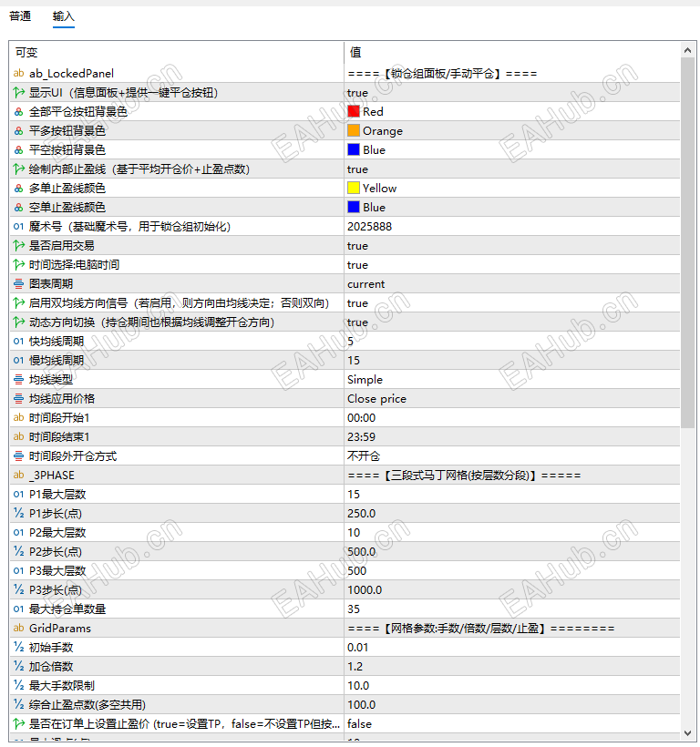Click the color icon beside 平空按钮背景色
Viewport: 700px width, 747px height.
(x=18, y=150)
